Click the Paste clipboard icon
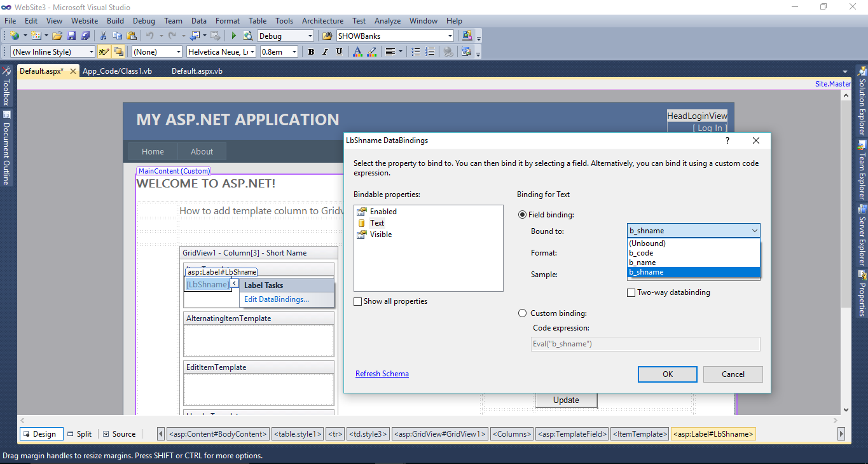 click(132, 36)
